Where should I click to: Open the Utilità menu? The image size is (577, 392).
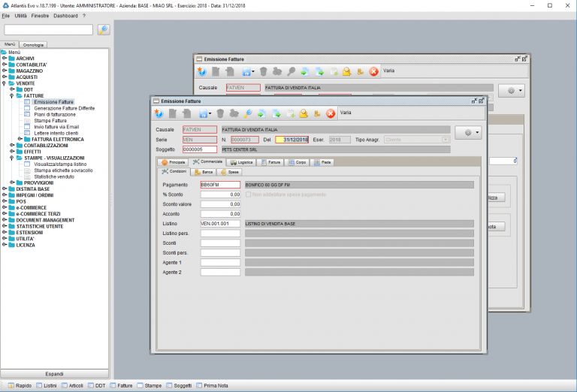pyautogui.click(x=20, y=16)
